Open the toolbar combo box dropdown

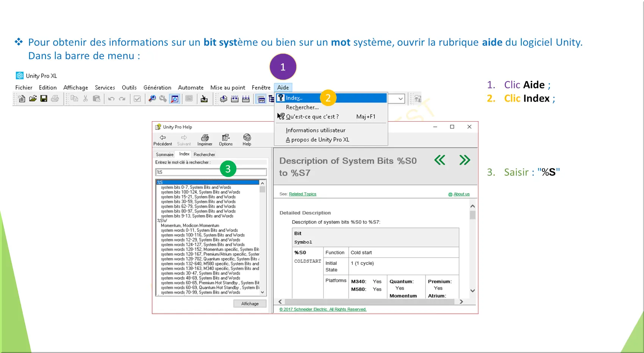click(401, 99)
